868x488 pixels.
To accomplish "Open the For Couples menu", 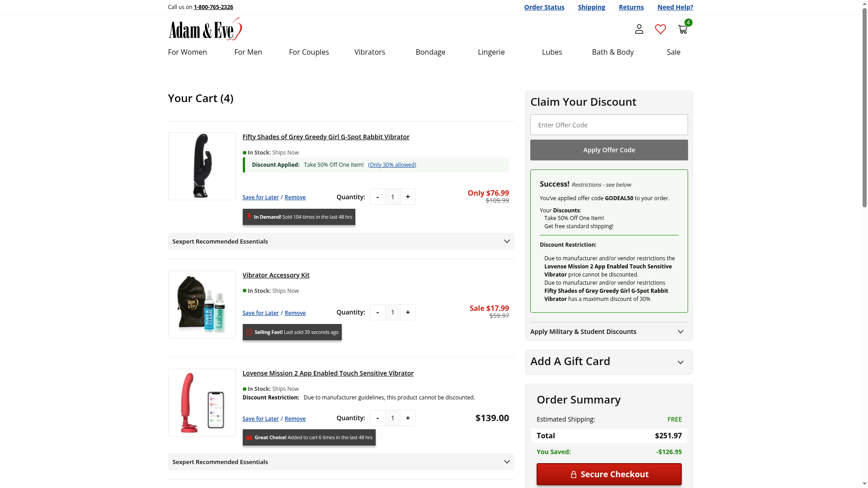I will pos(309,52).
